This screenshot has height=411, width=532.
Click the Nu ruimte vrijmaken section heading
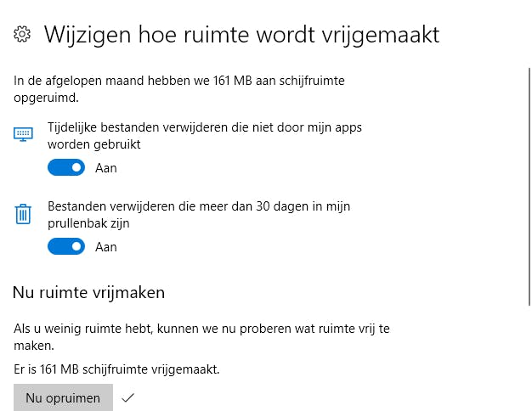click(88, 293)
